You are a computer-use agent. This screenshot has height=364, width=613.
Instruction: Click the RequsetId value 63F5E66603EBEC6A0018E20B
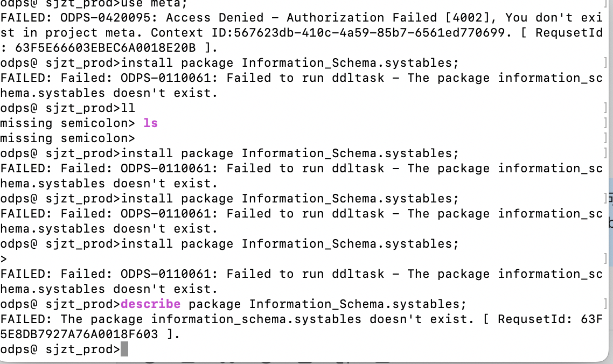[106, 48]
